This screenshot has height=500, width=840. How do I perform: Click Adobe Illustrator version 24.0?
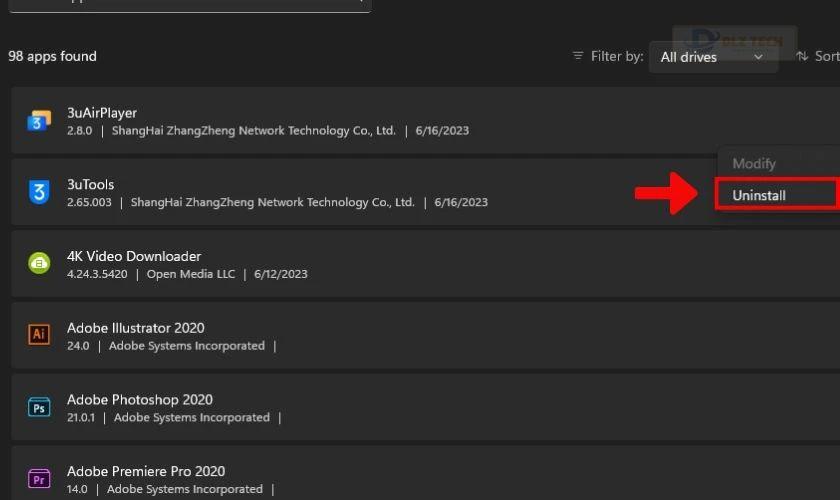pos(78,346)
